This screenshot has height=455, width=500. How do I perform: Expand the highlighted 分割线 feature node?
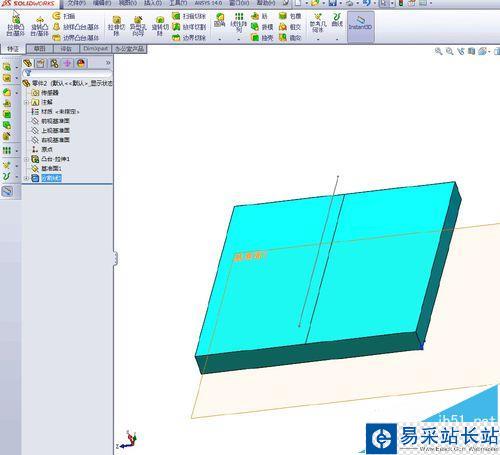click(27, 178)
